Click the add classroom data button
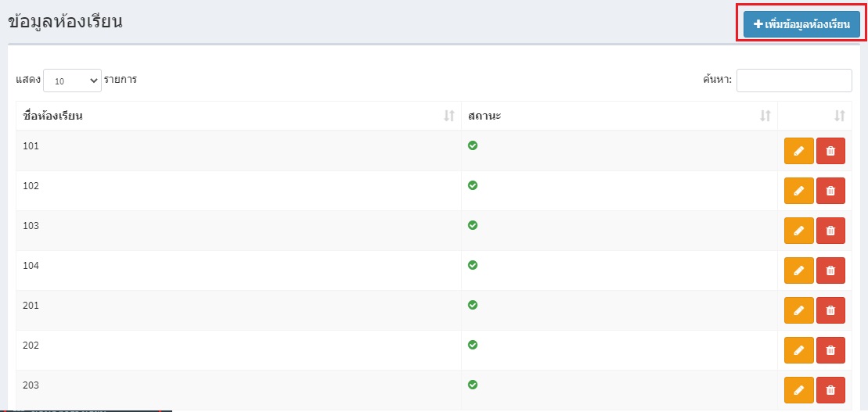The width and height of the screenshot is (868, 412). pyautogui.click(x=801, y=25)
